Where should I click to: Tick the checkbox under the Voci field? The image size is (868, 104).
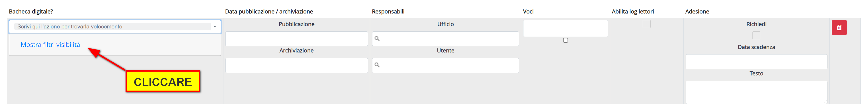[565, 40]
